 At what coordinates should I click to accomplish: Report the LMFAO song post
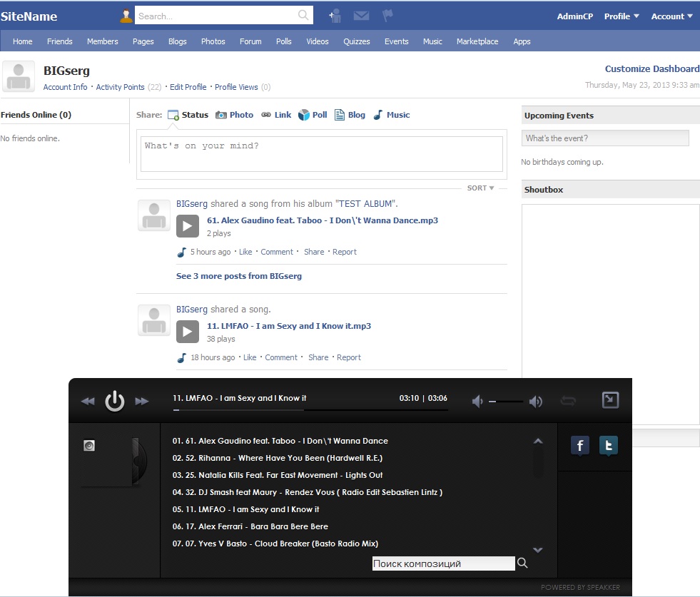pyautogui.click(x=349, y=357)
